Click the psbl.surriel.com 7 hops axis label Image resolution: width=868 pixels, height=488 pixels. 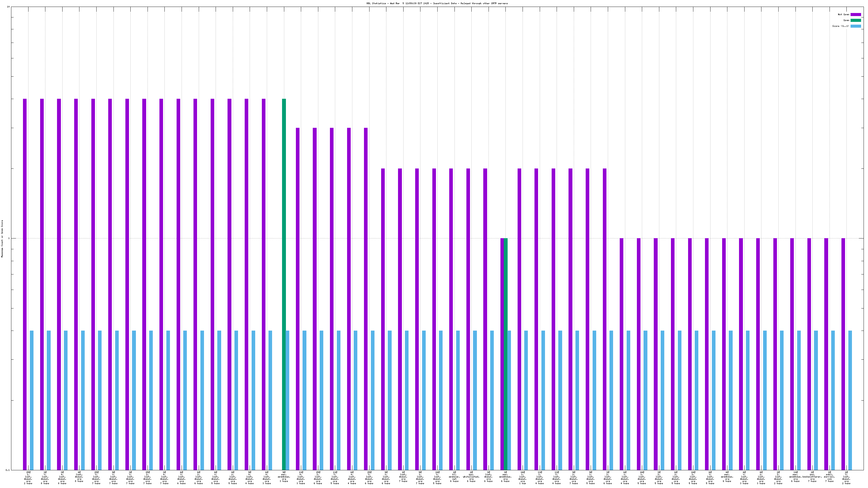pos(829,477)
